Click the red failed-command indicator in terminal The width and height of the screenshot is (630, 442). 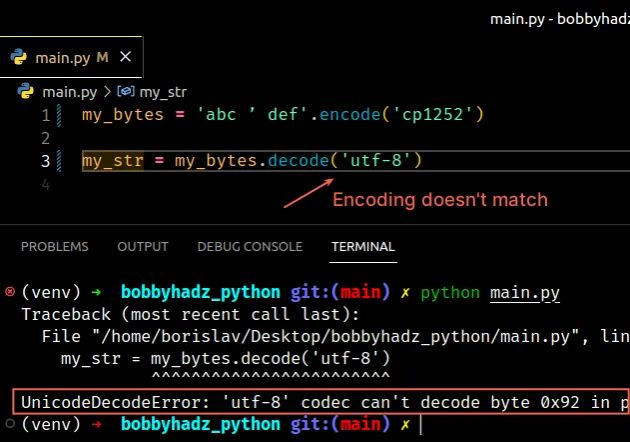click(x=10, y=291)
